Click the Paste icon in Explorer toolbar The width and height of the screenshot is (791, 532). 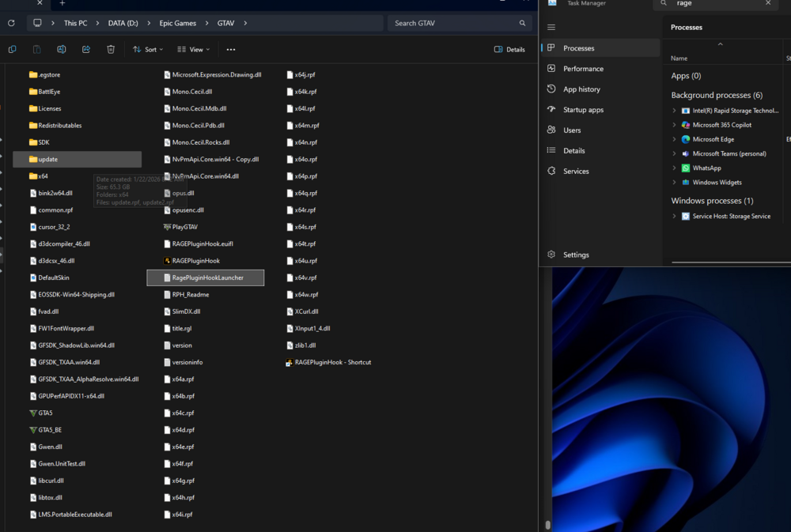point(36,49)
